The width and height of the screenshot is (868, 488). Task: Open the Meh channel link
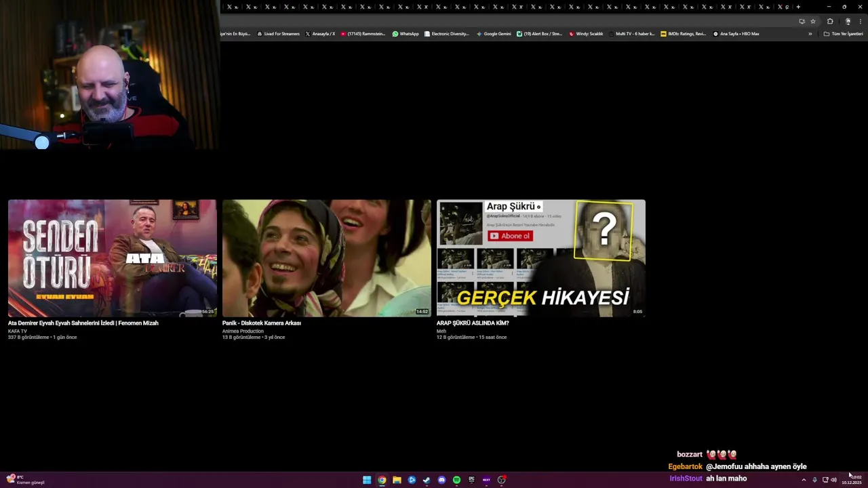click(441, 331)
